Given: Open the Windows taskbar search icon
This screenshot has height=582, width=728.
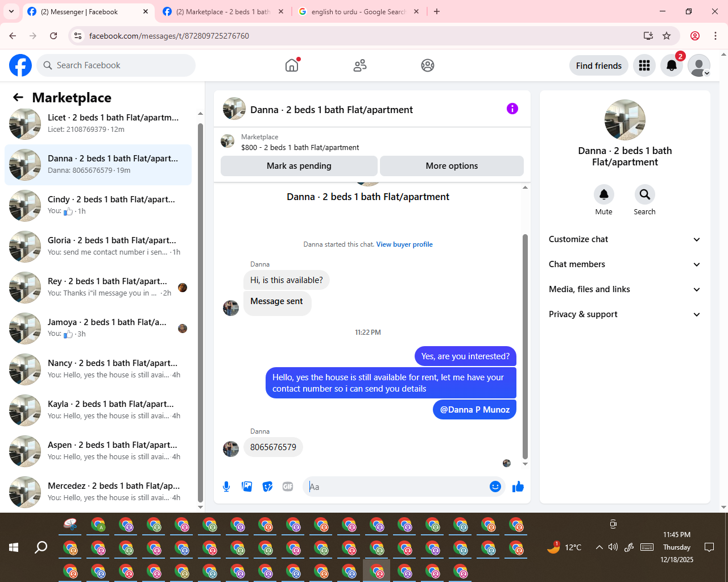Looking at the screenshot, I should tap(41, 547).
